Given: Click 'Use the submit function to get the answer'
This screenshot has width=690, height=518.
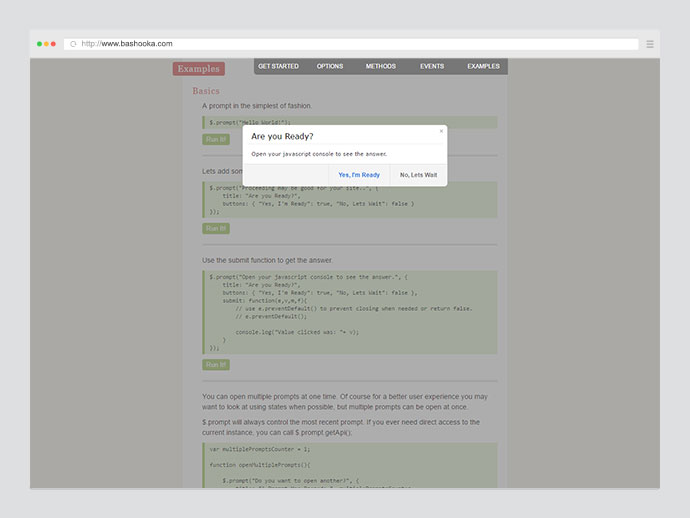Looking at the screenshot, I should (x=267, y=260).
